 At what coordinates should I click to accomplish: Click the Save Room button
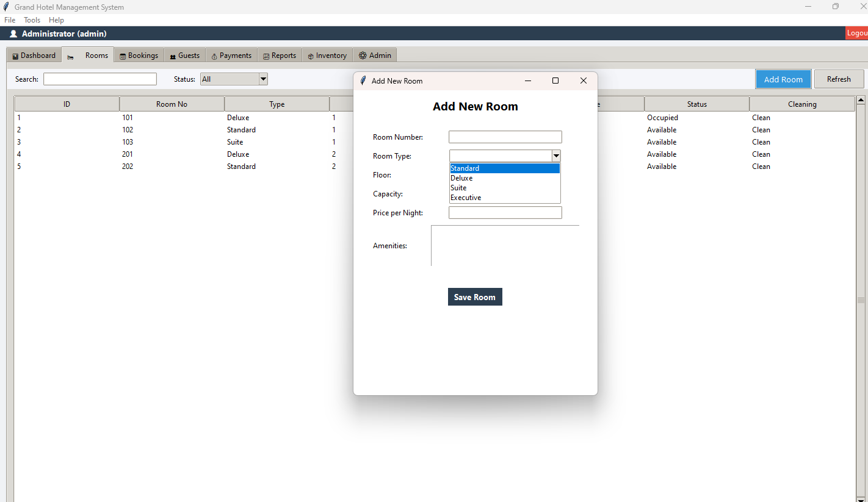click(475, 297)
